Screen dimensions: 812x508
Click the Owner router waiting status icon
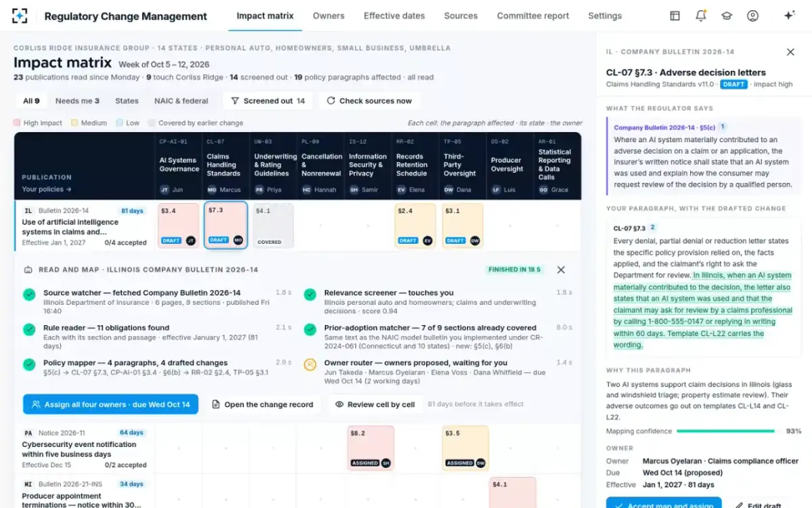point(310,364)
